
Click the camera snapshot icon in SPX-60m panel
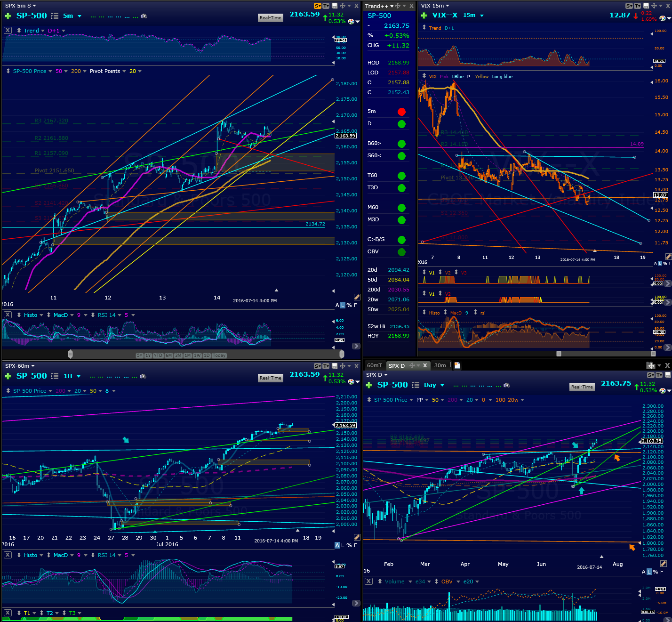point(143,376)
